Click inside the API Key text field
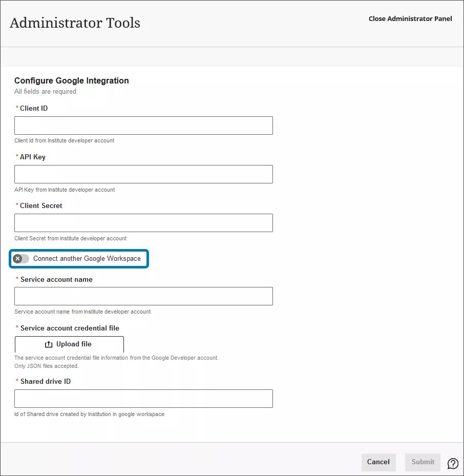This screenshot has width=464, height=476. [x=143, y=174]
